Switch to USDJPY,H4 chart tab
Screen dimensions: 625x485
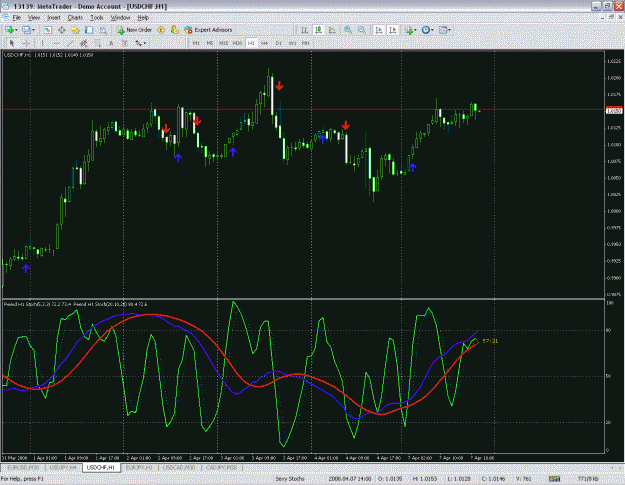[63, 467]
